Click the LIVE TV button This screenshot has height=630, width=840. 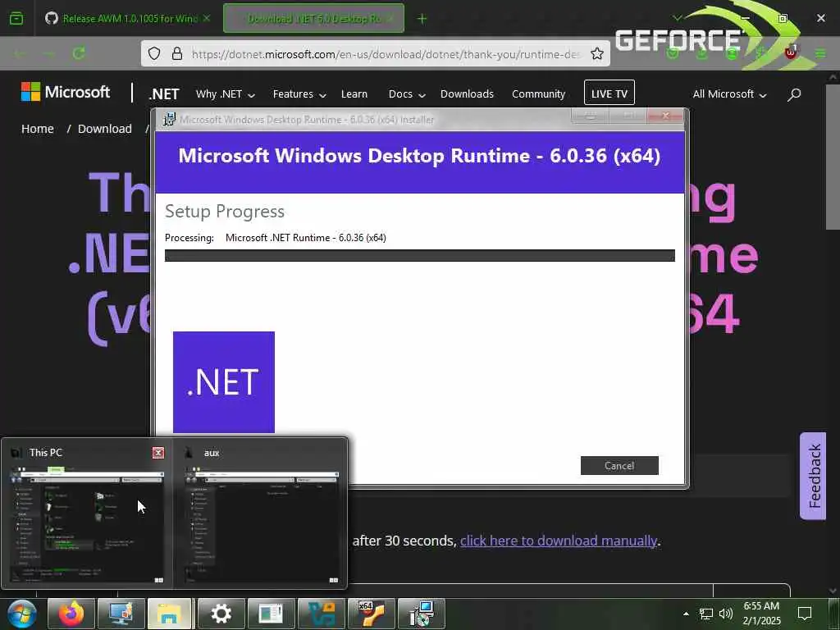(609, 94)
